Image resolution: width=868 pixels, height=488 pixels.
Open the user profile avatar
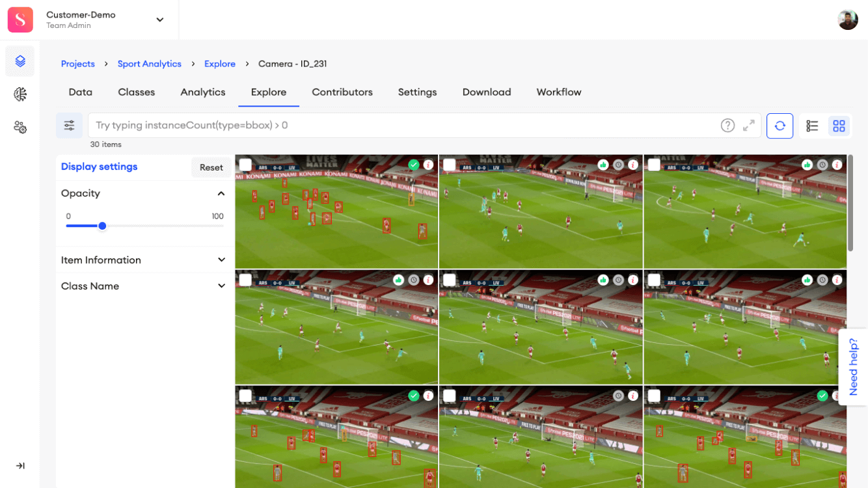click(848, 20)
